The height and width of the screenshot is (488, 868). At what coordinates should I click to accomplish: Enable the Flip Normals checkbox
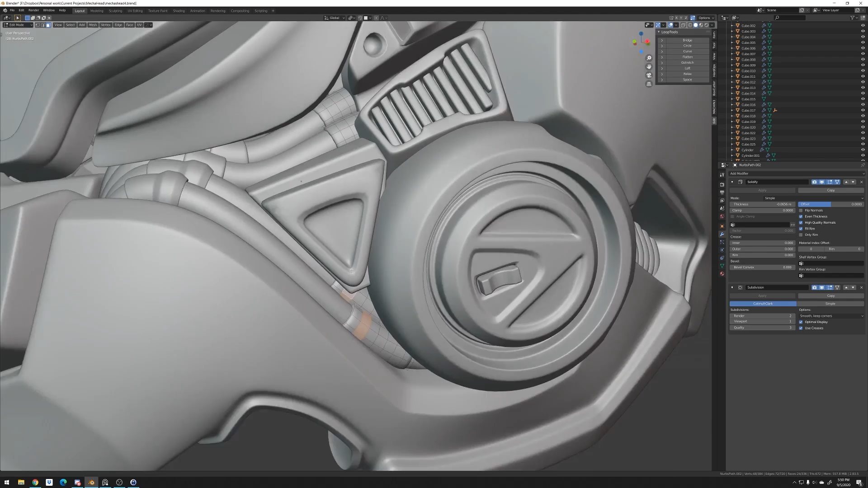[801, 210]
